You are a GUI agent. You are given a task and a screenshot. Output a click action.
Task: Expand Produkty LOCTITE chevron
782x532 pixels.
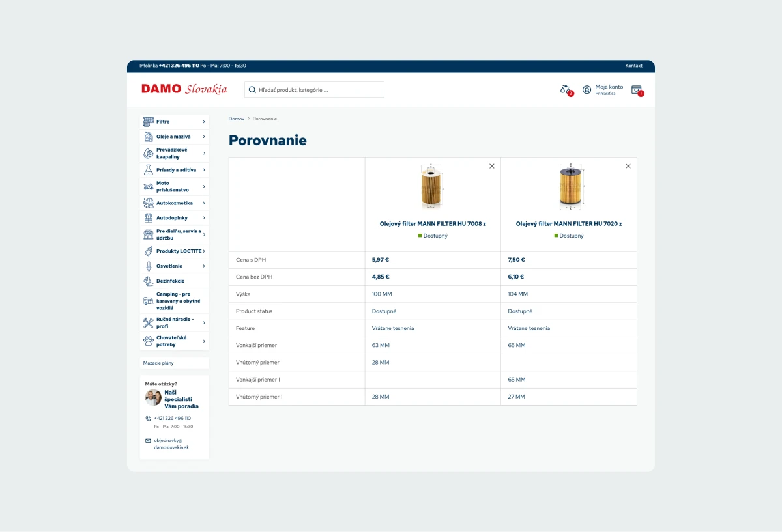(204, 251)
